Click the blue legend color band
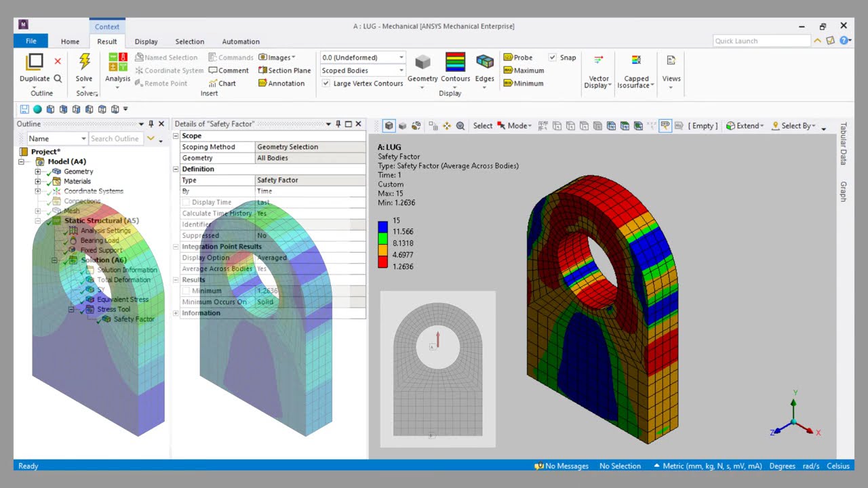The width and height of the screenshot is (868, 488). click(382, 226)
